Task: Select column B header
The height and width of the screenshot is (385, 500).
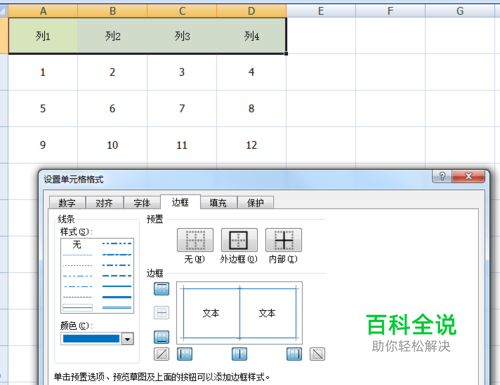Action: pyautogui.click(x=113, y=11)
